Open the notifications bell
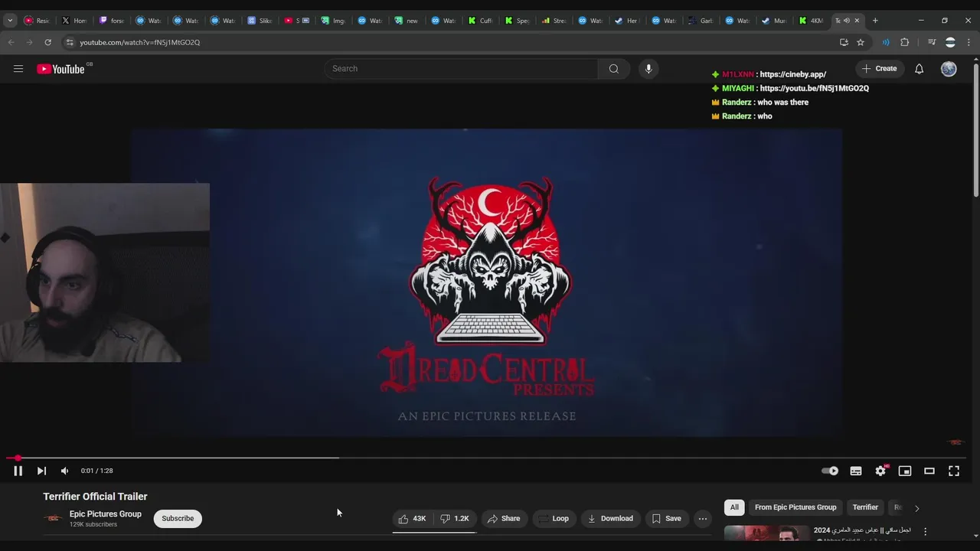This screenshot has width=980, height=551. point(920,69)
